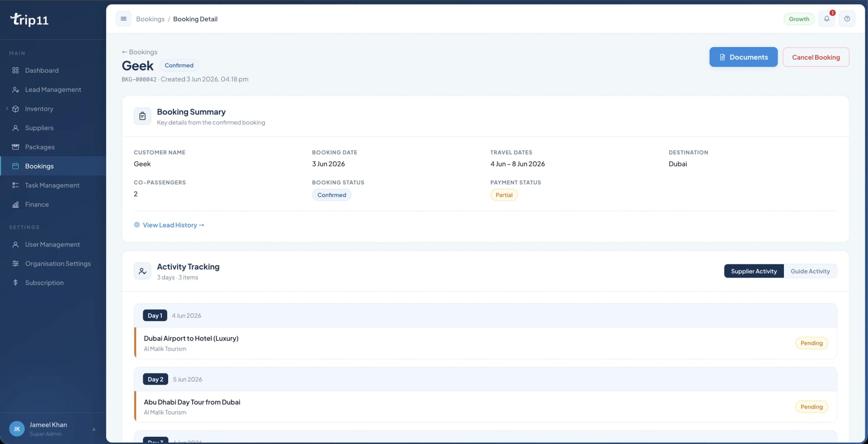Screen dimensions: 868x444
Task: Click the Jameel Khan user name
Action: pos(48,425)
